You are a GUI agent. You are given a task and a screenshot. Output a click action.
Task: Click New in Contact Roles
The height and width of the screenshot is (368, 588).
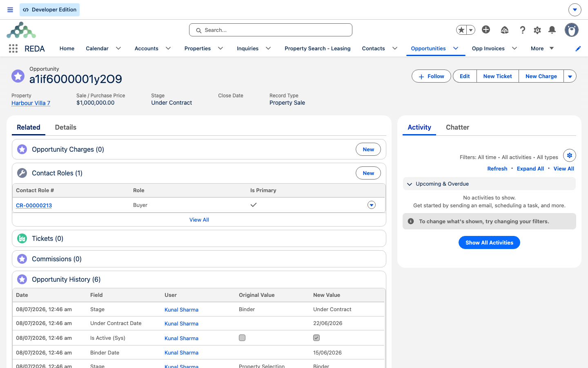pyautogui.click(x=368, y=173)
